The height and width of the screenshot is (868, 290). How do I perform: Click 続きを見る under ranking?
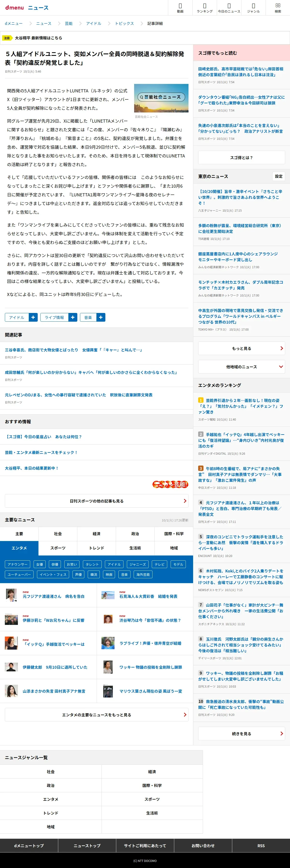pyautogui.click(x=241, y=734)
